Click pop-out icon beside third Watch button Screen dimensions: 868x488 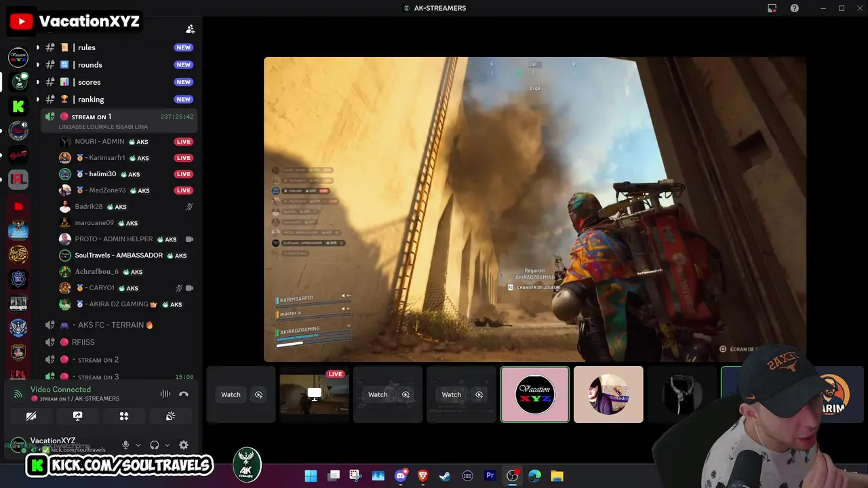click(x=479, y=394)
